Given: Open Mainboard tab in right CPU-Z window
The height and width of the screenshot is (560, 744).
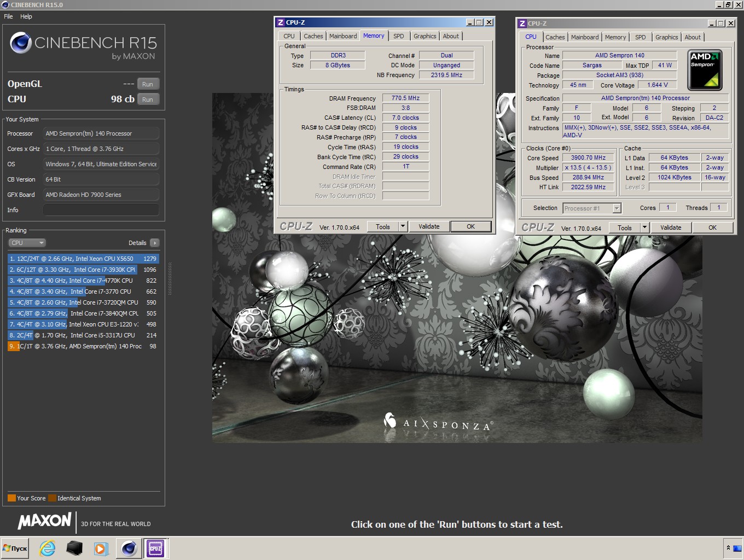Looking at the screenshot, I should click(585, 37).
